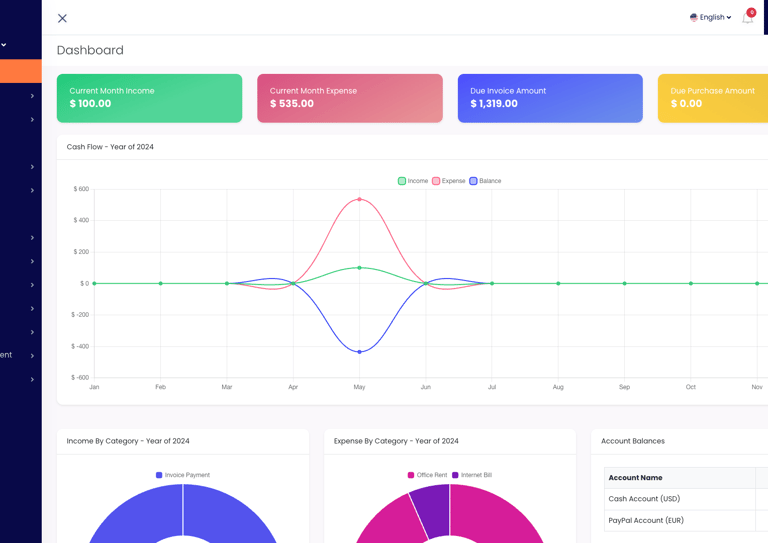The image size is (768, 543).
Task: Click the May label on x-axis
Action: click(x=360, y=387)
